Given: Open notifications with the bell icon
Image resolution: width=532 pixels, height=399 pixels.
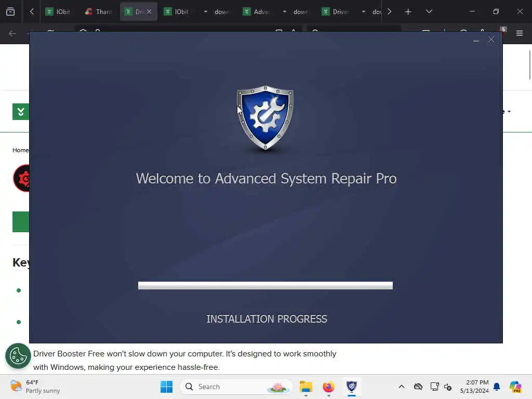Looking at the screenshot, I should [x=497, y=387].
